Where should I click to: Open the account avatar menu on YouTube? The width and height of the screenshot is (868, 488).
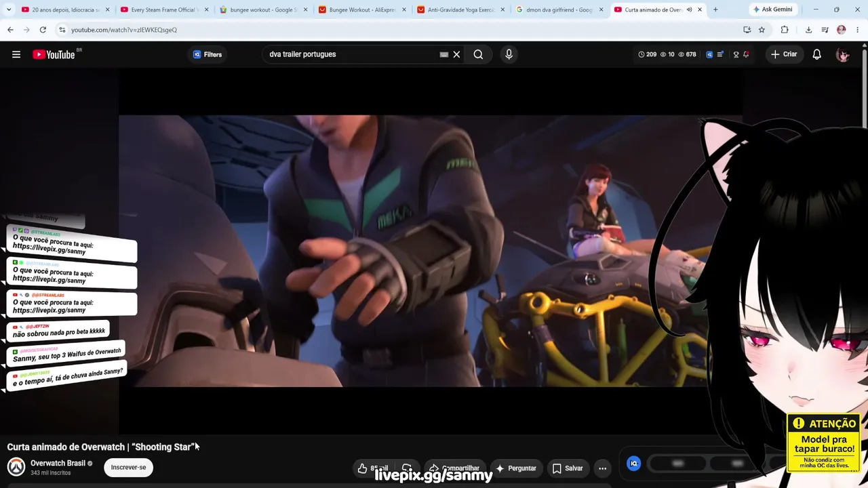(842, 54)
